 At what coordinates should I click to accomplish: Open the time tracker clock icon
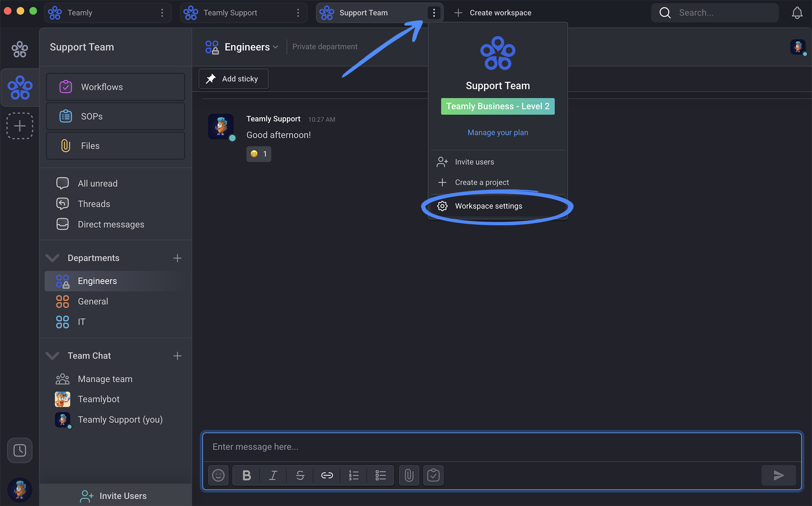tap(20, 451)
